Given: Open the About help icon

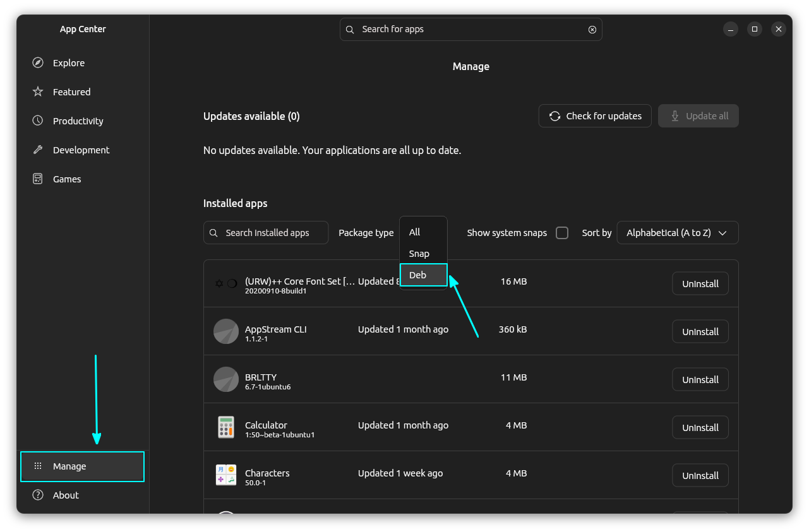Looking at the screenshot, I should click(x=39, y=495).
